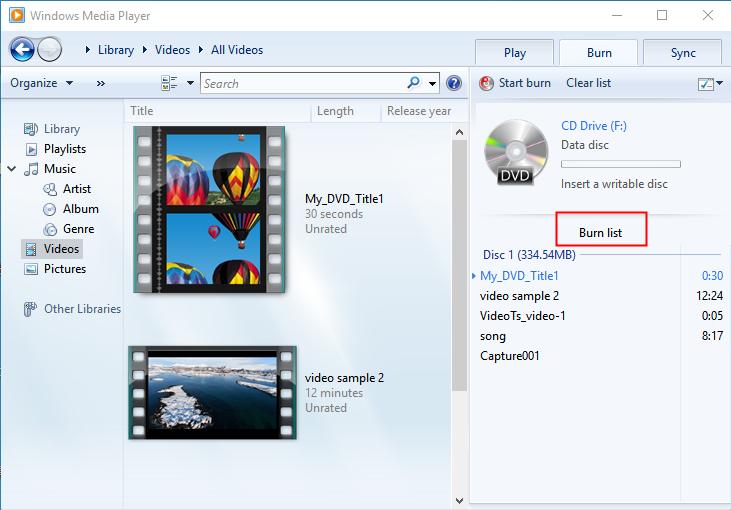Click Clear list button
The width and height of the screenshot is (731, 510).
coord(588,83)
